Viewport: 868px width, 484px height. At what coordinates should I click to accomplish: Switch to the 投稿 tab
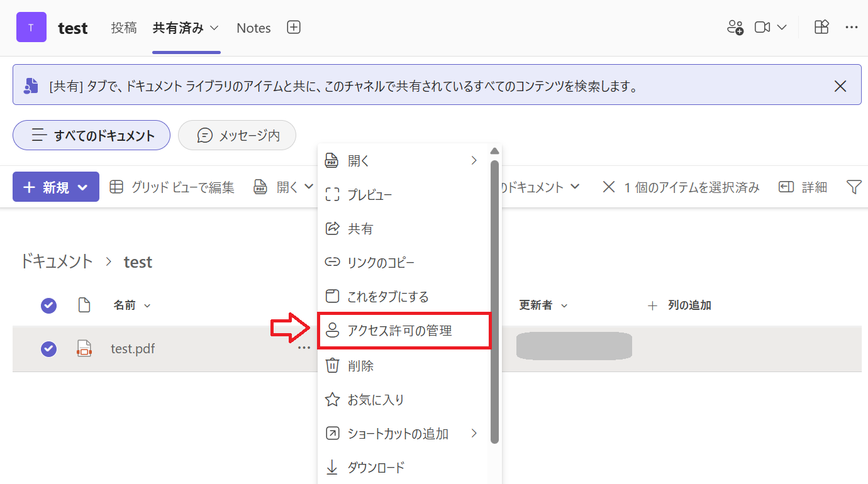(124, 28)
